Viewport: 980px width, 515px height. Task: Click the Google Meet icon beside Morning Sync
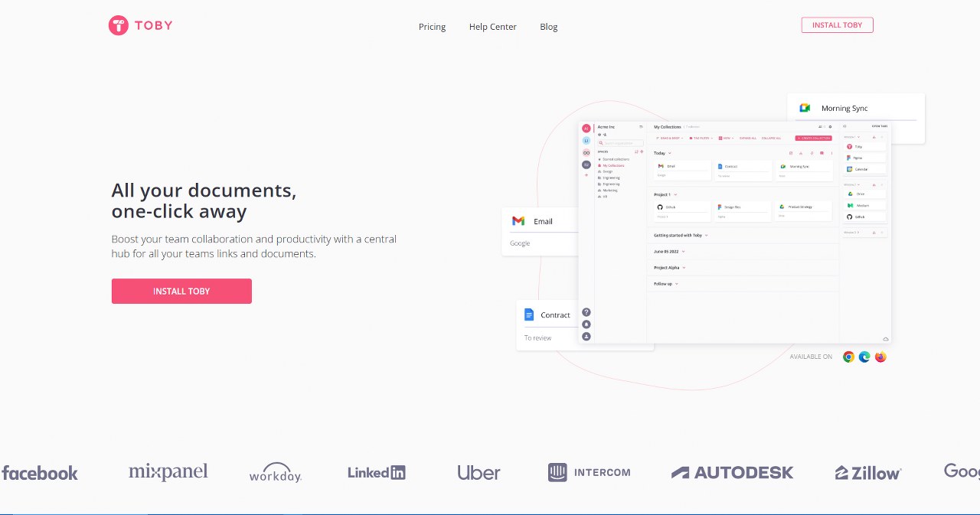805,108
